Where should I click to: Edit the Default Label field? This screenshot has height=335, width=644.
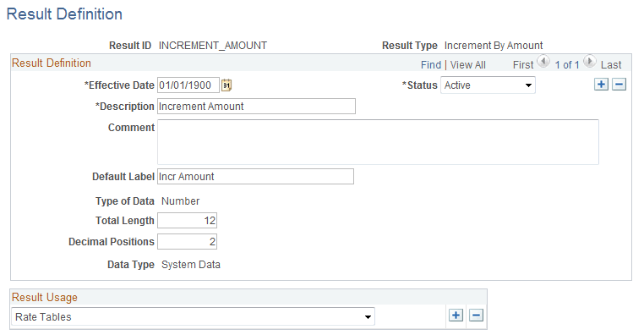click(255, 176)
